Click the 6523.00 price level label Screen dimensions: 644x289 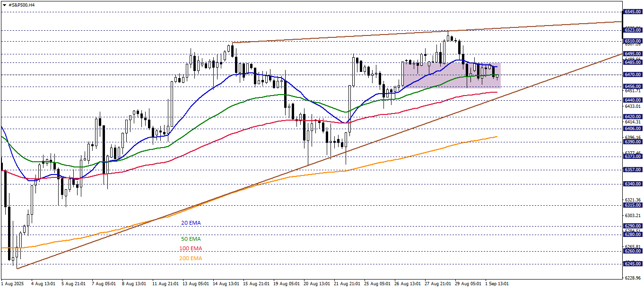pos(632,30)
